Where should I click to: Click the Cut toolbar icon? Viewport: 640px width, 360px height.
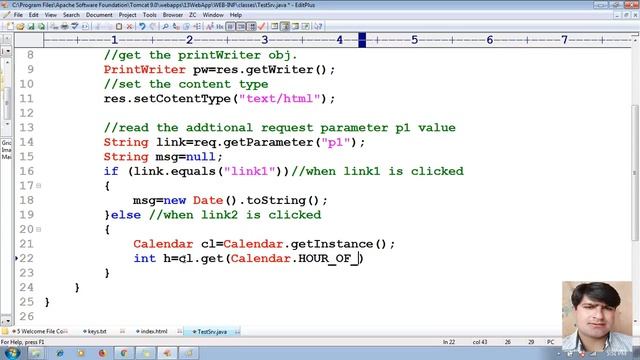coord(97,27)
